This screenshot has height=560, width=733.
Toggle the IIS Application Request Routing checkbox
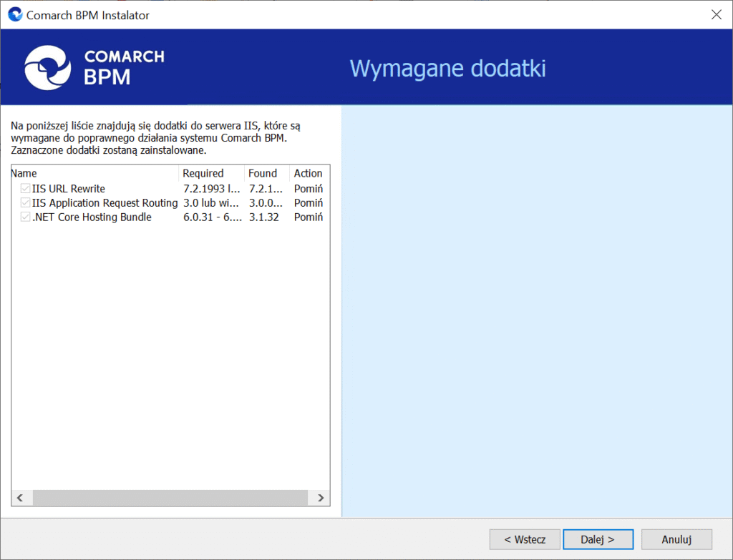[x=24, y=202]
